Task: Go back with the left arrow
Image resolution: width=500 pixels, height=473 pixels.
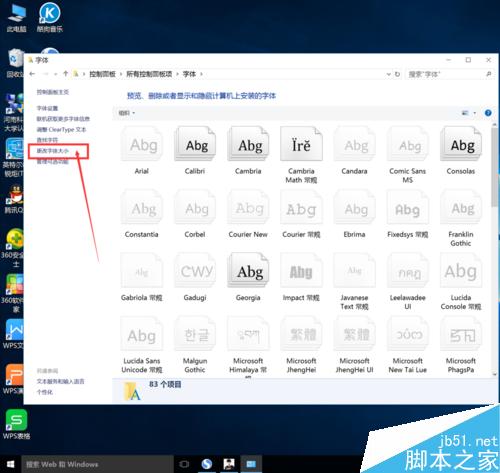Action: (32, 74)
